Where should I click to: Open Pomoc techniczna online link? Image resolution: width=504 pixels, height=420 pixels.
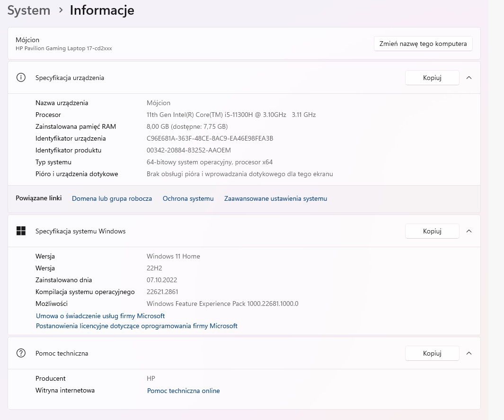coord(184,391)
